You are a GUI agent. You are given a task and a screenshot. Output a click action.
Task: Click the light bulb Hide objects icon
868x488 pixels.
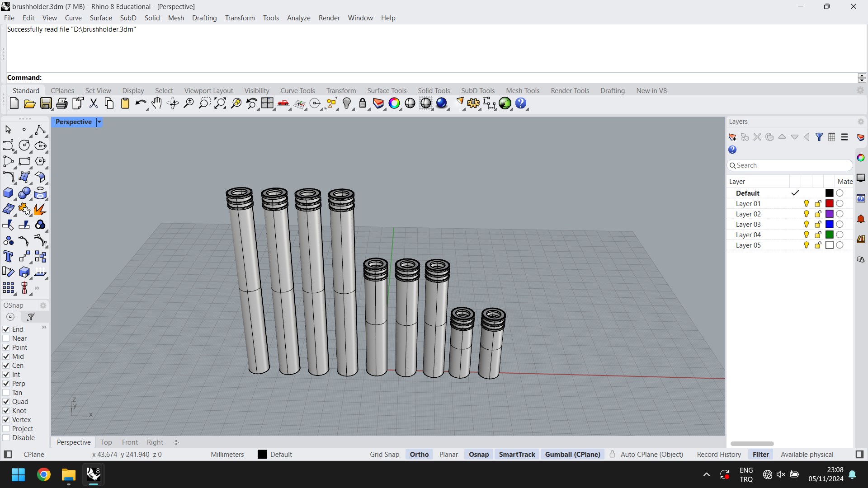pos(347,103)
